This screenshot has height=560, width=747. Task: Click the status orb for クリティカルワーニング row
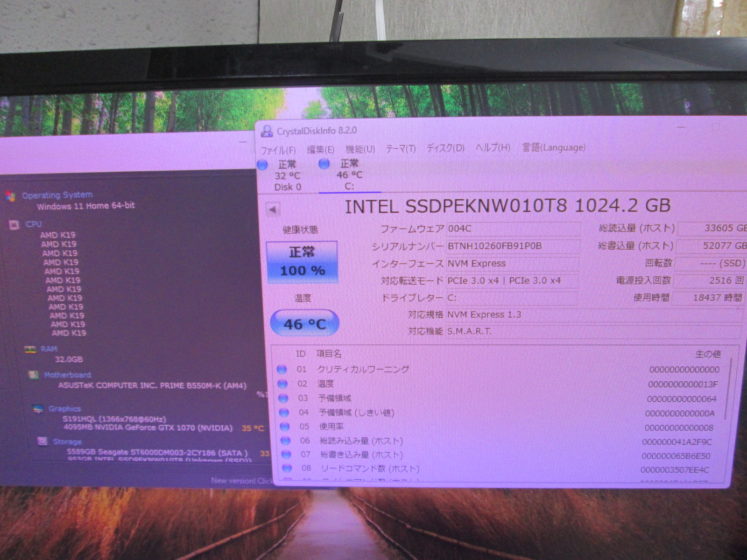pyautogui.click(x=282, y=370)
